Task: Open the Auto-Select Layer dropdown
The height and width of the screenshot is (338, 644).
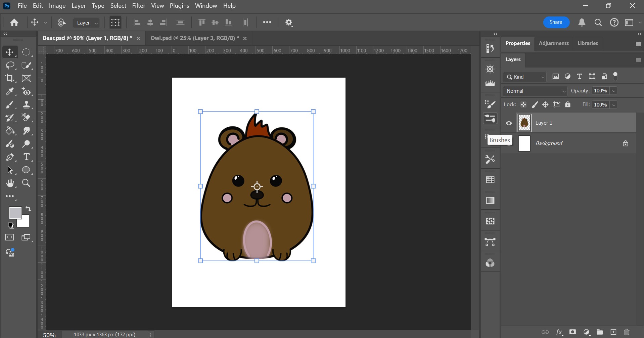Action: click(87, 23)
